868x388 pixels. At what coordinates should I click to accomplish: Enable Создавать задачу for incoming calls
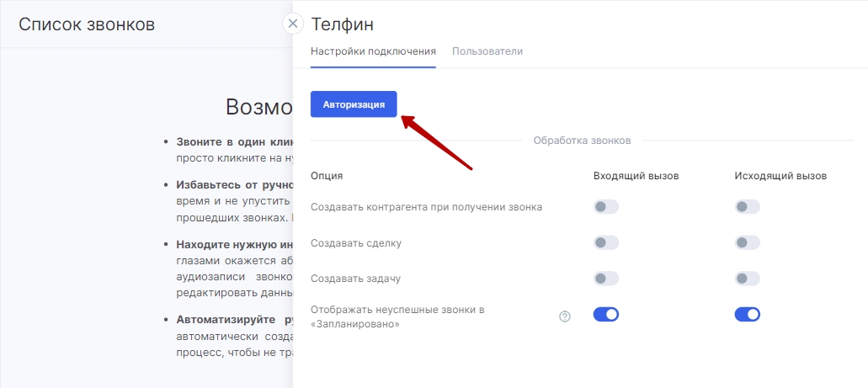605,278
